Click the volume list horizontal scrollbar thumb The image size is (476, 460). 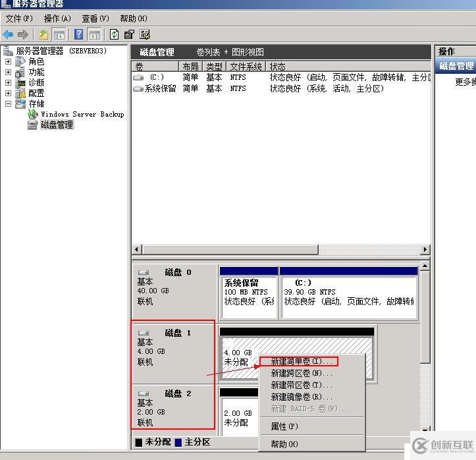coord(230,250)
